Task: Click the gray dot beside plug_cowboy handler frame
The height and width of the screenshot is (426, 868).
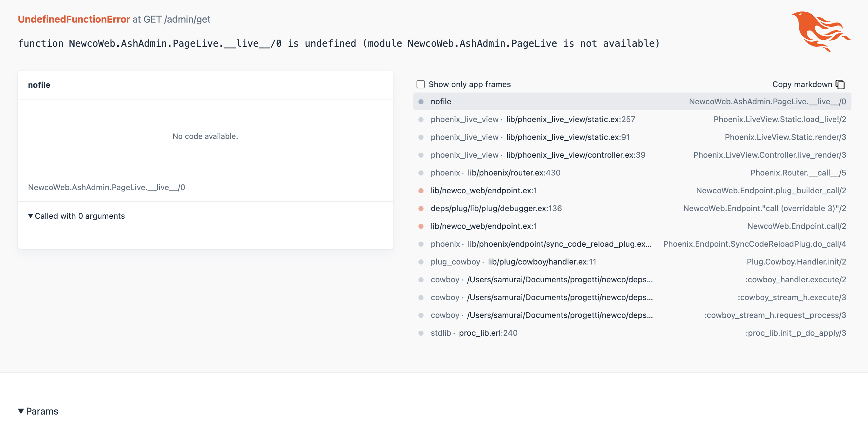Action: click(x=421, y=262)
